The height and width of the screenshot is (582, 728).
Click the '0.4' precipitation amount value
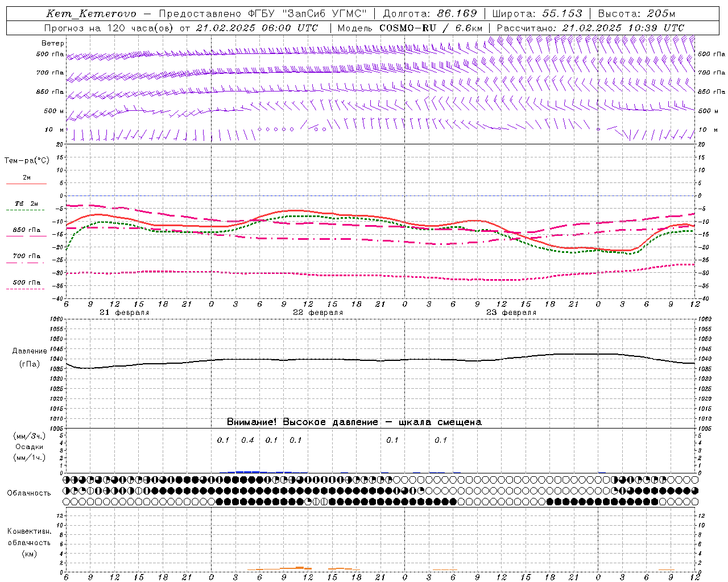[x=247, y=440]
